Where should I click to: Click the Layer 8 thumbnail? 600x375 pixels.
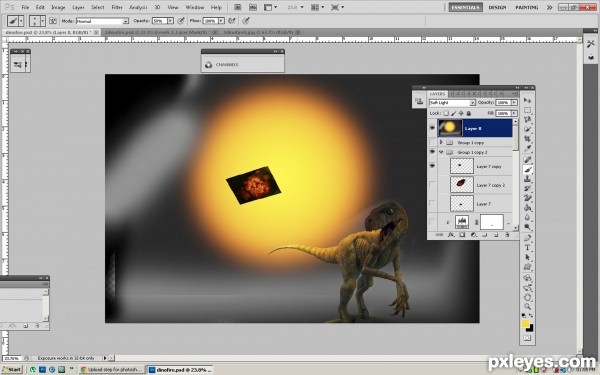[450, 128]
